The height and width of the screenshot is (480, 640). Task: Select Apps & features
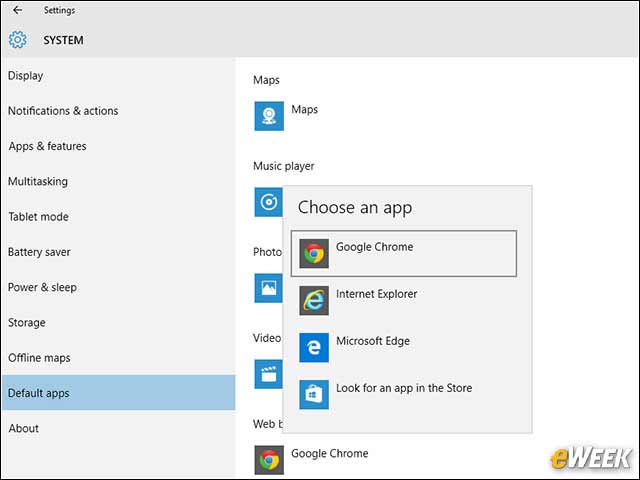click(x=118, y=146)
